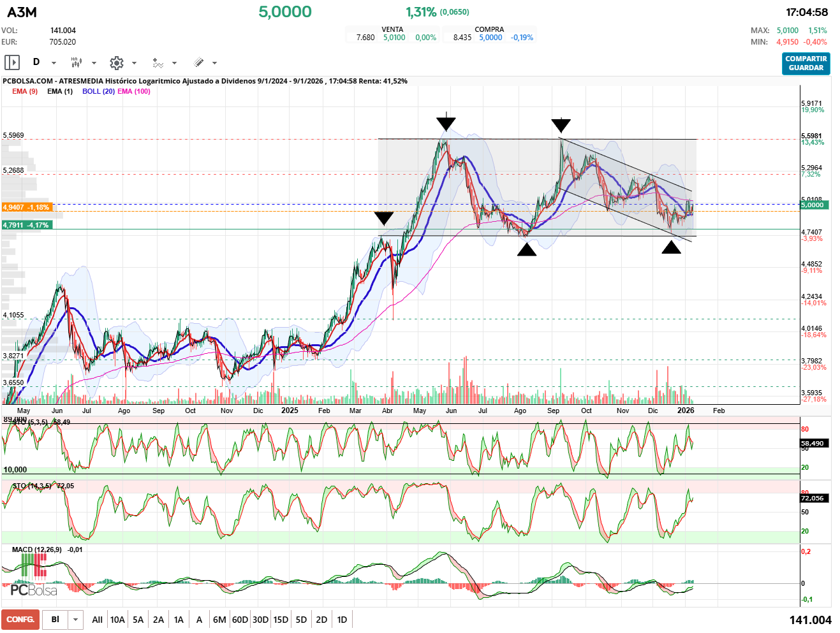Image resolution: width=840 pixels, height=633 pixels.
Task: Open the dropdown arrow beside the settings gear
Action: [134, 63]
